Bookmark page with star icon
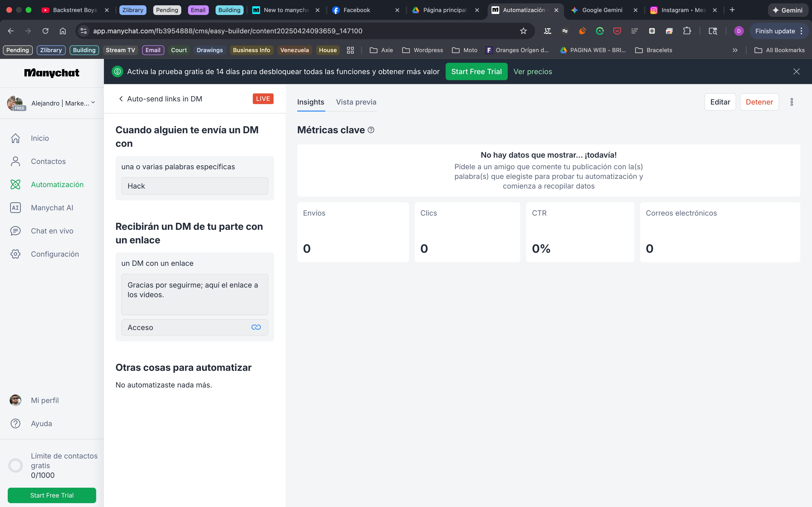This screenshot has width=812, height=507. [523, 31]
